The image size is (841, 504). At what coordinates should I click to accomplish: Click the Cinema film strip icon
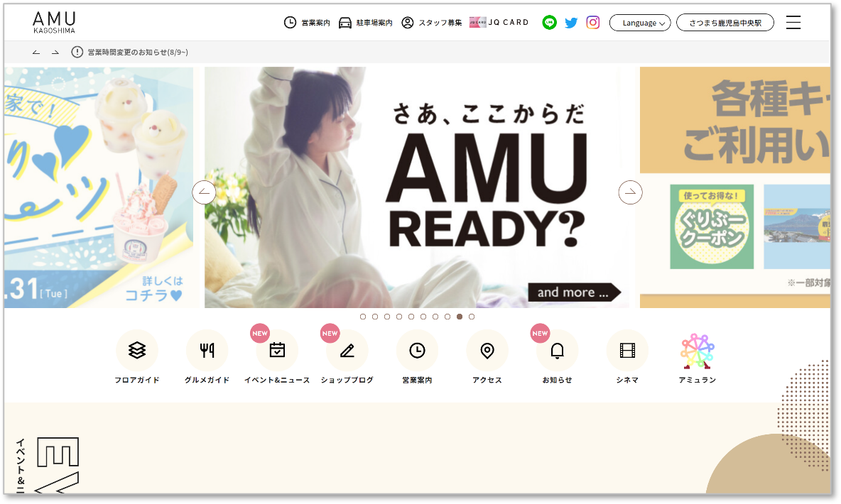coord(626,350)
